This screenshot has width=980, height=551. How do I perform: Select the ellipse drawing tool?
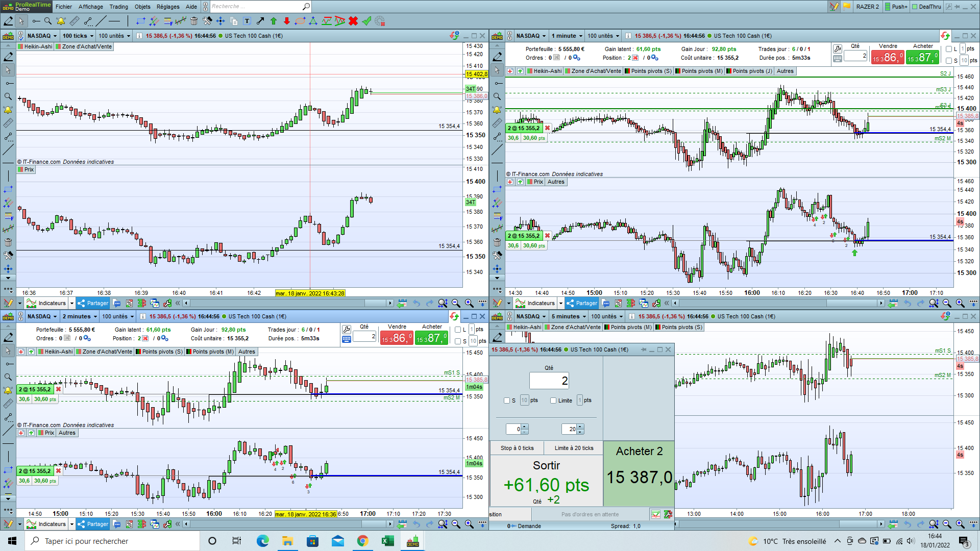(300, 21)
